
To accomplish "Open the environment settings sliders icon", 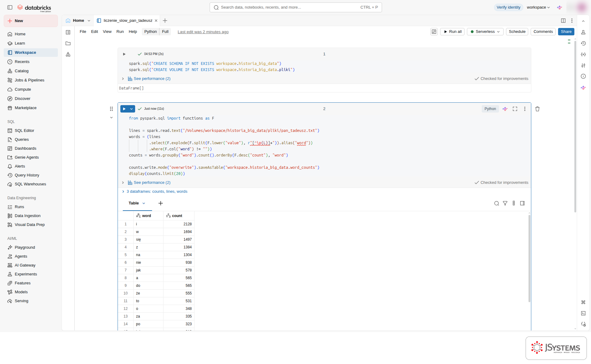I will point(583,65).
